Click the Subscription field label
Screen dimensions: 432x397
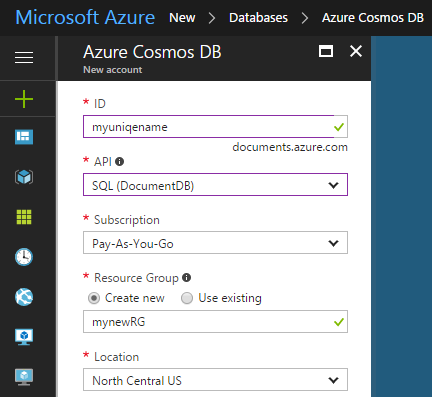[127, 220]
